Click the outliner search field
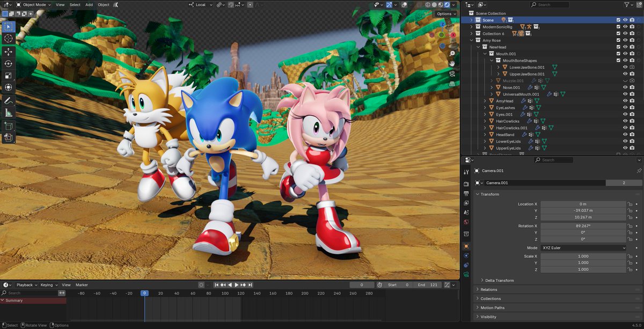Viewport: 644px width, 329px height. tap(550, 5)
